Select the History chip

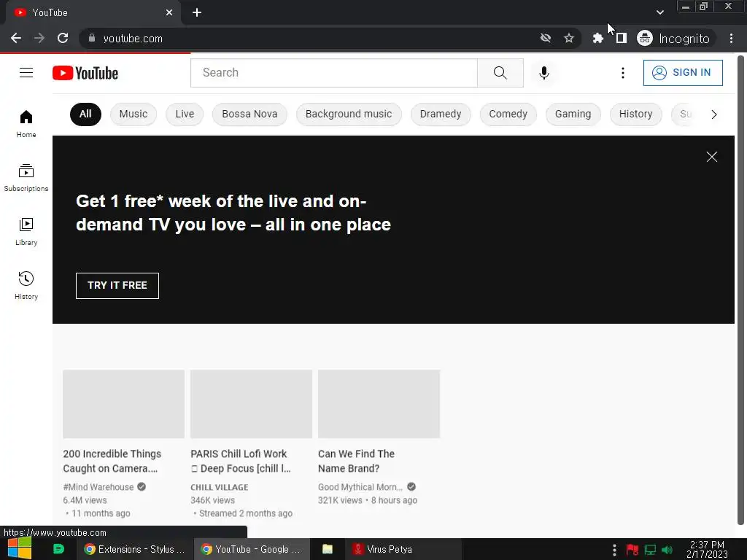(x=636, y=114)
